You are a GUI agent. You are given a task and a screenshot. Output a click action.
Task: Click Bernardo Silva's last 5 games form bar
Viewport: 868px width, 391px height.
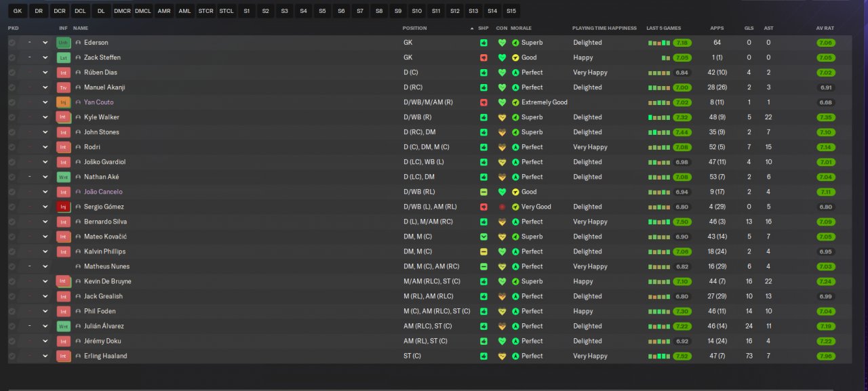[658, 222]
